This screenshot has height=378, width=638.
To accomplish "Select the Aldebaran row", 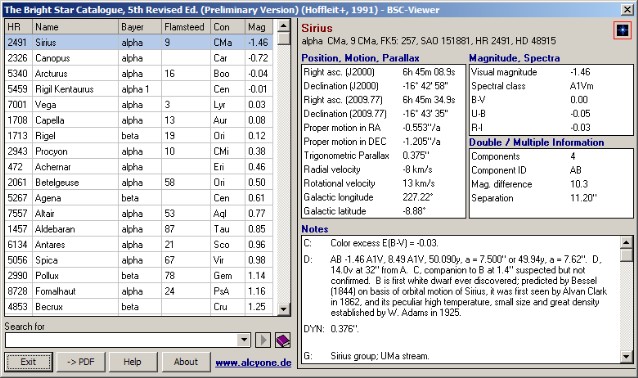I will 139,229.
